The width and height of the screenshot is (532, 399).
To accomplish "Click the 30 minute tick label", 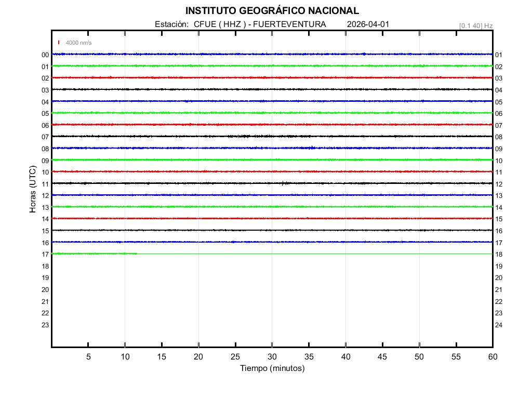I will click(x=272, y=356).
